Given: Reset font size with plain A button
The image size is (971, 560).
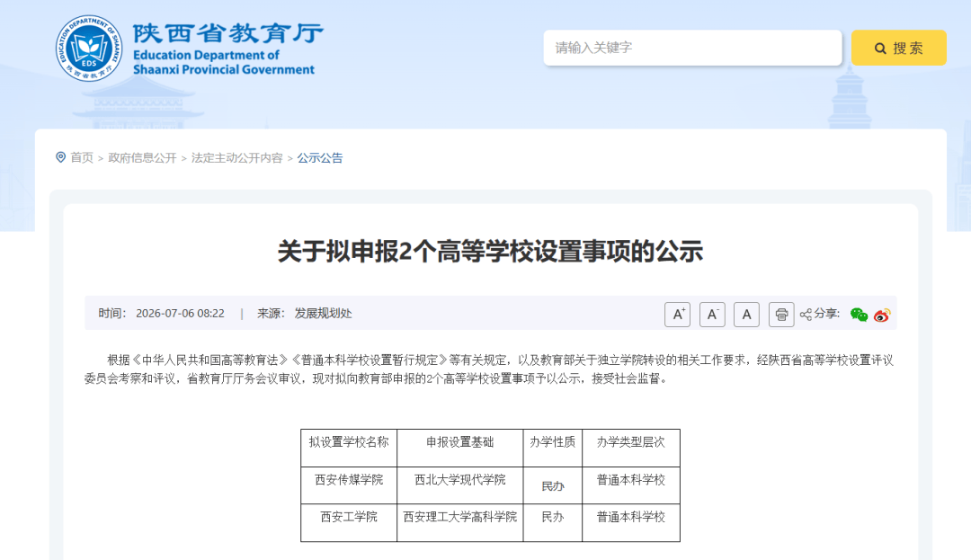Looking at the screenshot, I should point(746,315).
